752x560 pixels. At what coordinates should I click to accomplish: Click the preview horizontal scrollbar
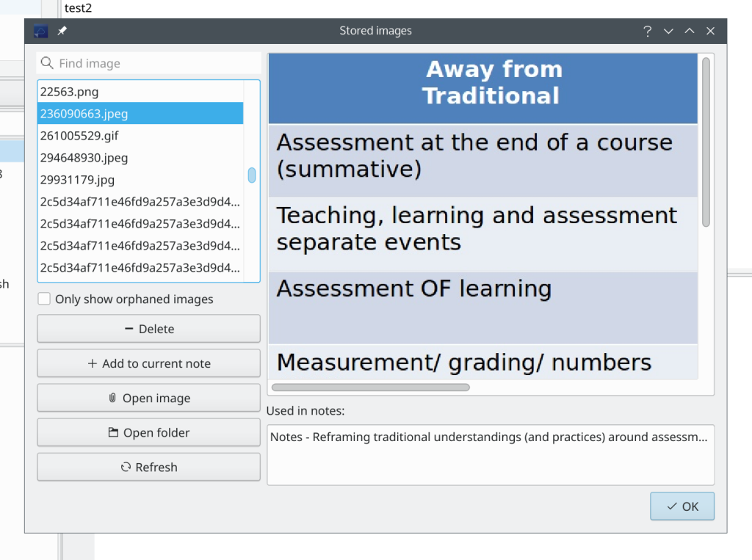pos(371,387)
